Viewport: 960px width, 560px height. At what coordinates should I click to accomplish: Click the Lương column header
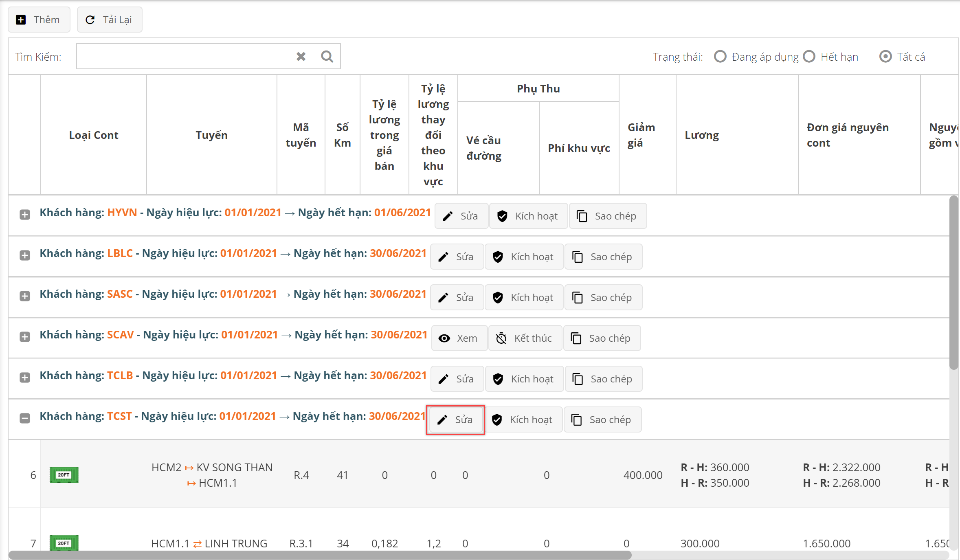pos(701,135)
